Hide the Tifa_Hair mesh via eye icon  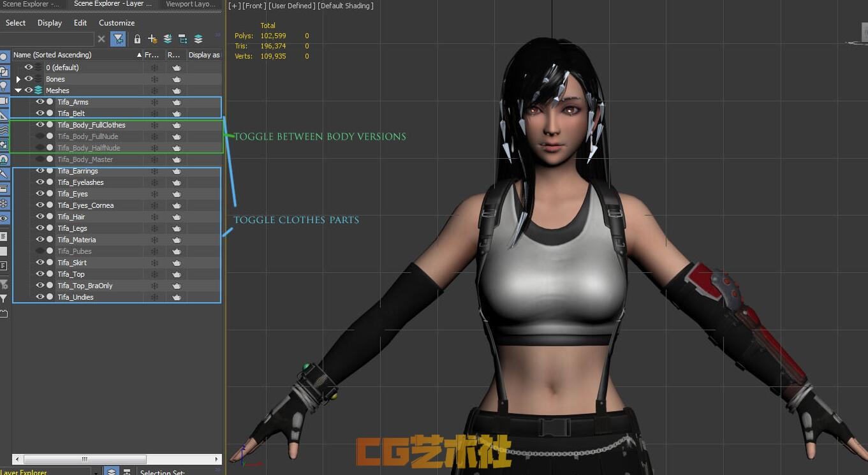click(x=40, y=217)
